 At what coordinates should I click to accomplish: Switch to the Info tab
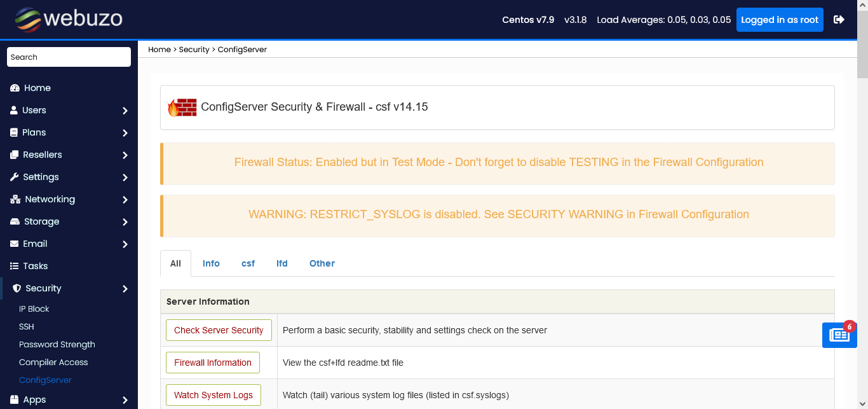[211, 263]
